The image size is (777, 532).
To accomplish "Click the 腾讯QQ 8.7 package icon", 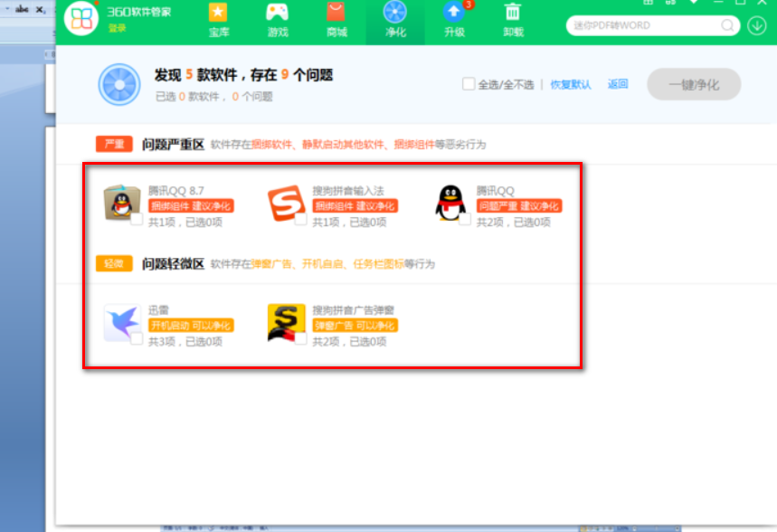I will tap(122, 203).
